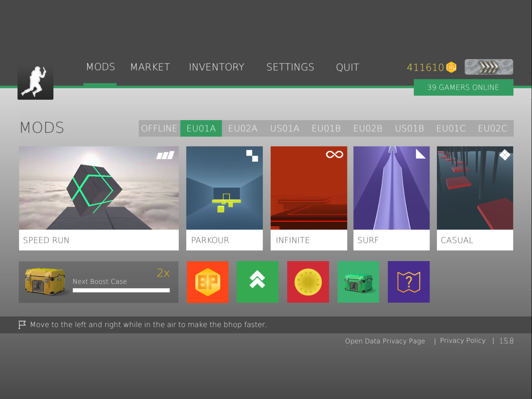Select the EU02A server tab
The height and width of the screenshot is (399, 532).
243,128
